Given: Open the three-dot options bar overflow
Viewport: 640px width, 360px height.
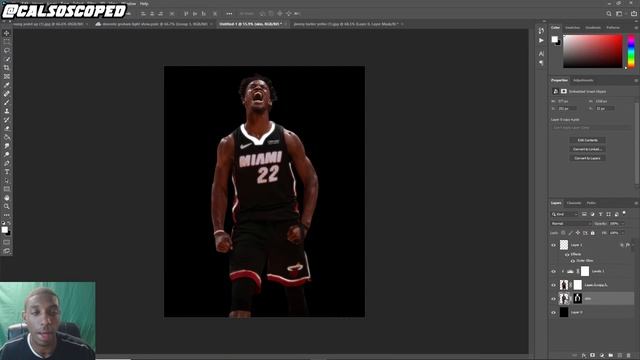Looking at the screenshot, I should tap(229, 13).
